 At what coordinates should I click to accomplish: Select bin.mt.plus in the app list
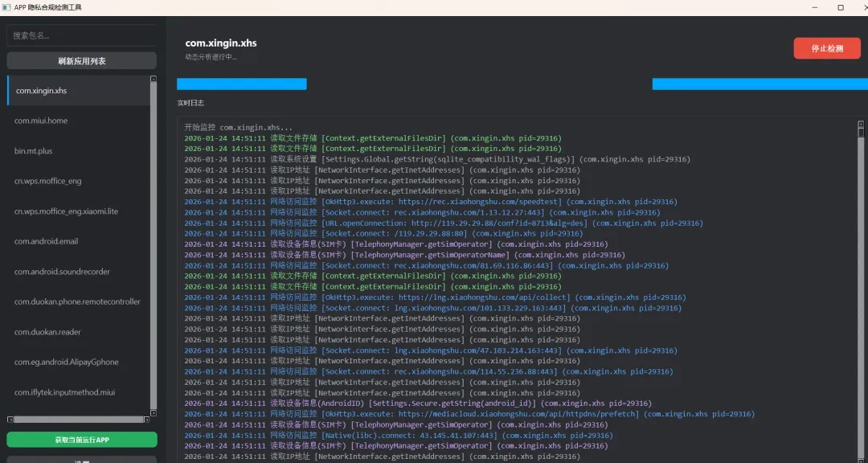click(78, 150)
